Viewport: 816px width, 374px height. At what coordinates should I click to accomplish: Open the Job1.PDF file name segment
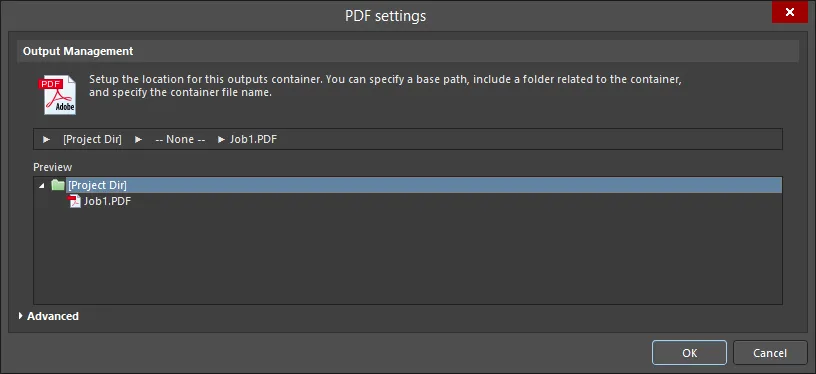253,139
